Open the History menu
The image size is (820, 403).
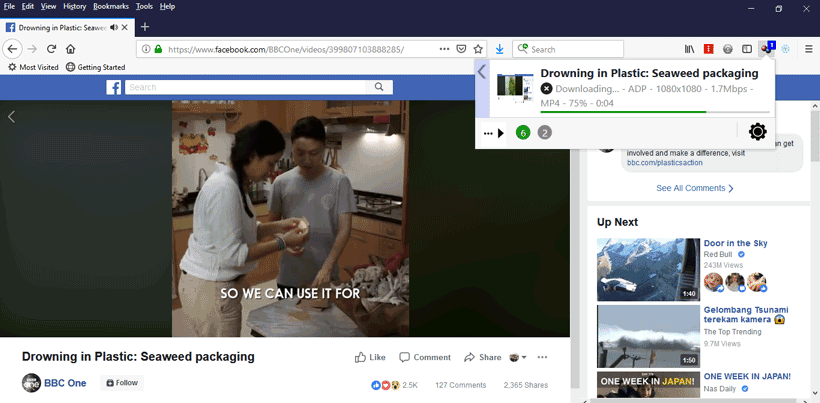tap(74, 7)
